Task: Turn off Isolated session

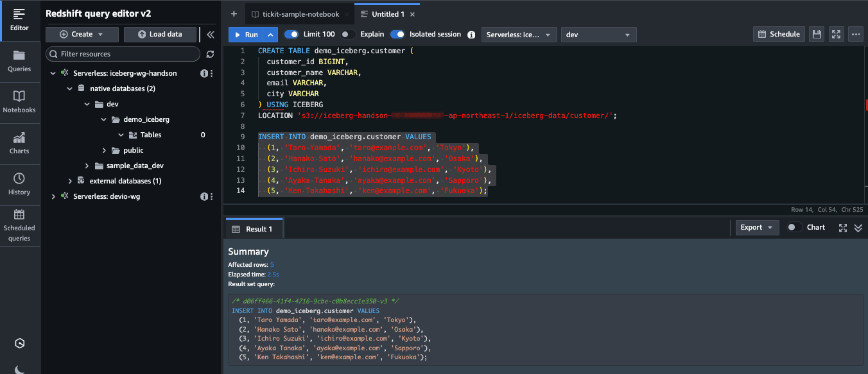Action: point(397,34)
